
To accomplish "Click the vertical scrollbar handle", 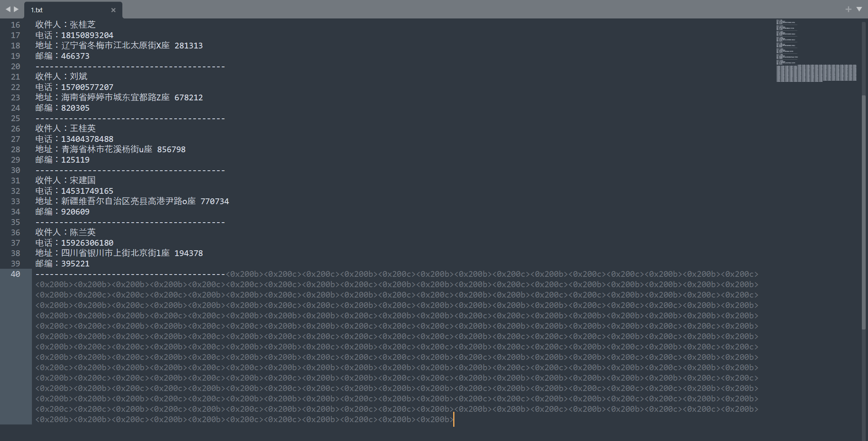I will 863,211.
